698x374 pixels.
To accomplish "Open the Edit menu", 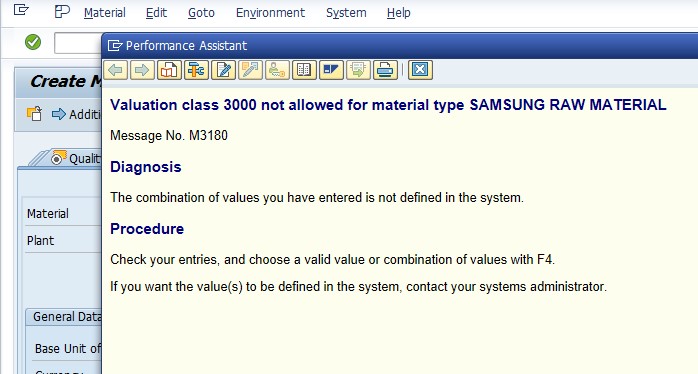I will point(156,12).
